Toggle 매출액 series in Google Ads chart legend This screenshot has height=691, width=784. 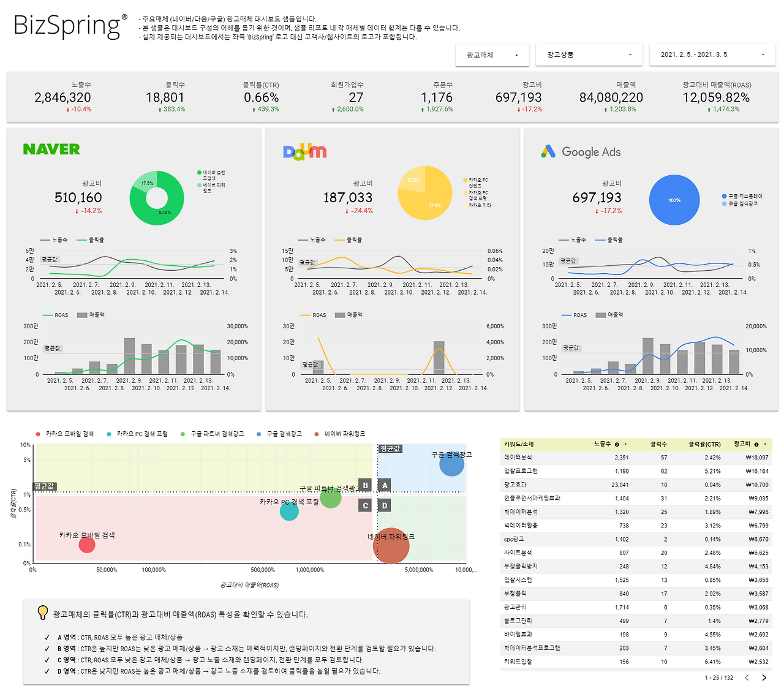(x=609, y=315)
